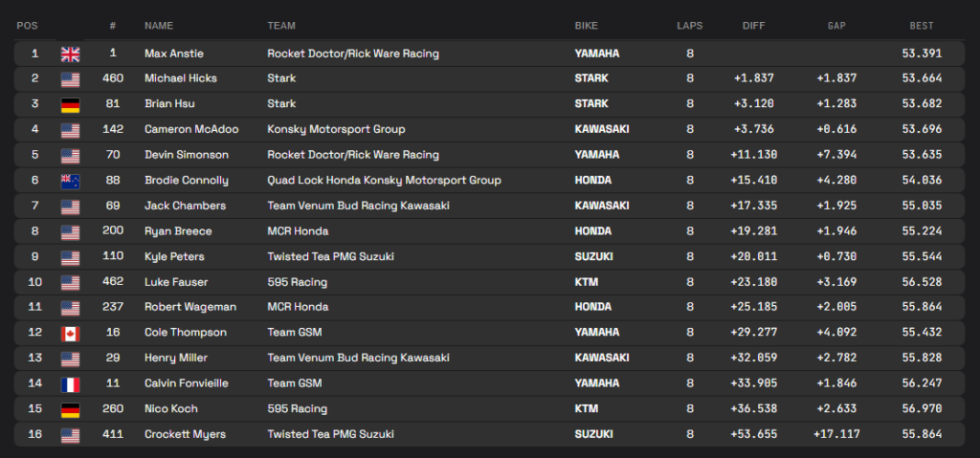The width and height of the screenshot is (980, 458).
Task: Click the USA flag beside Michael Hicks
Action: 70,79
